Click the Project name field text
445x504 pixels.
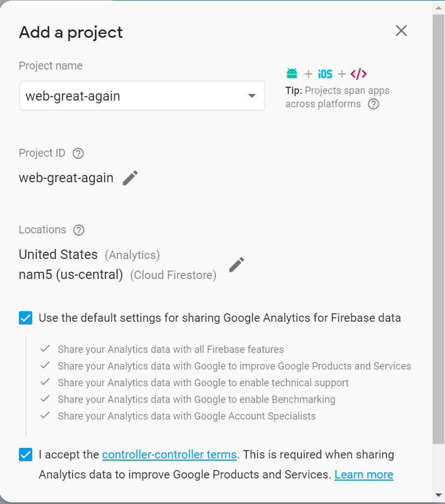[x=73, y=96]
